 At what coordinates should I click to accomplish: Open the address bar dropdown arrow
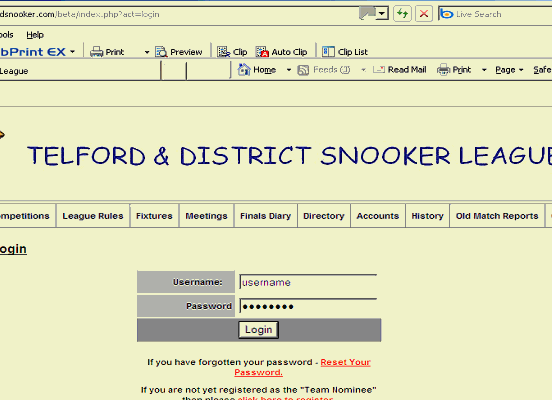[x=381, y=14]
